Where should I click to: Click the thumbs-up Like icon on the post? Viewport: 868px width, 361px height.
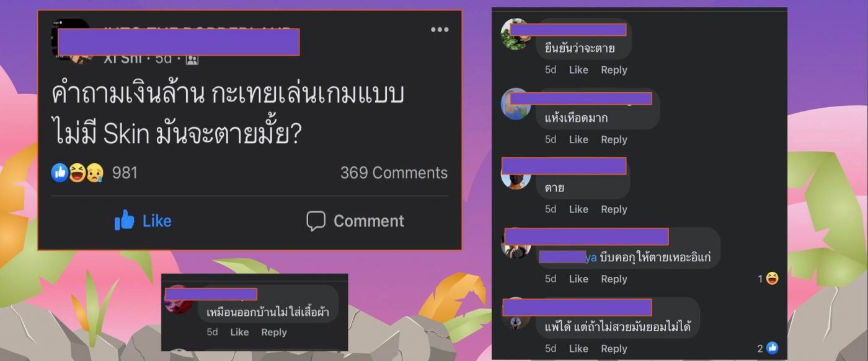124,220
